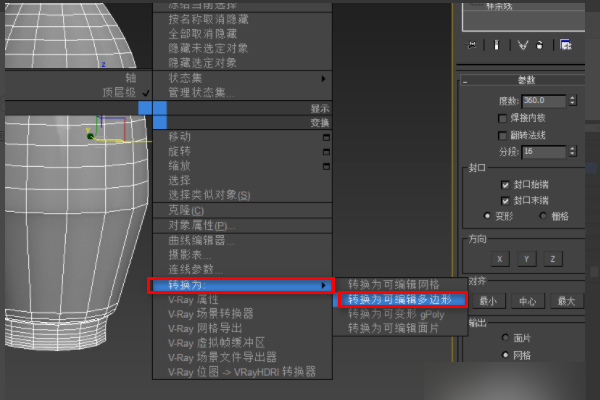Open the settings box beside 缩放
Image resolution: width=600 pixels, height=400 pixels.
[x=326, y=167]
